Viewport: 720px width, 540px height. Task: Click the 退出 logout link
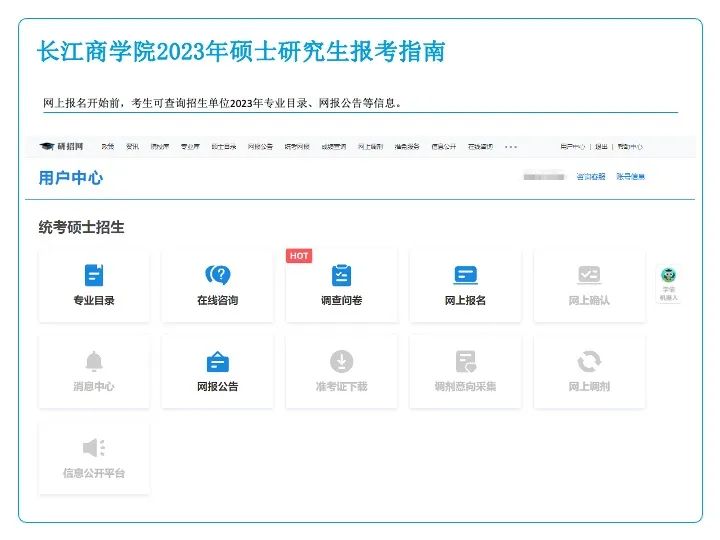(x=601, y=146)
